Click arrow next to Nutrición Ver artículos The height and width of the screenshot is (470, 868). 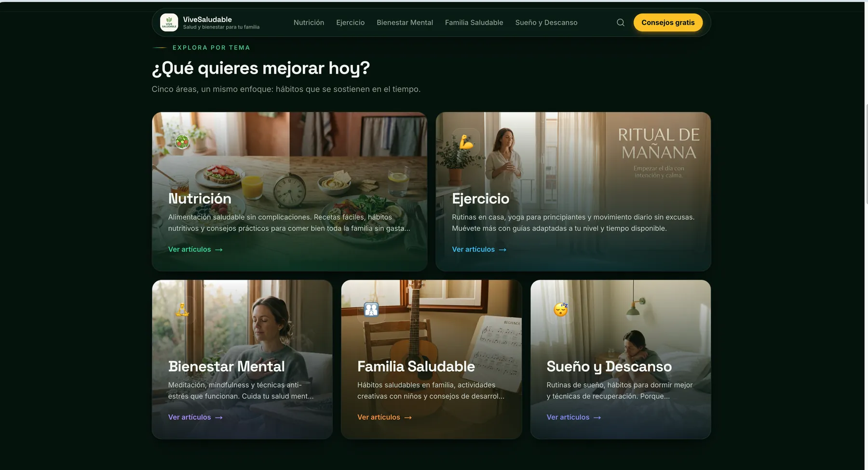[219, 250]
